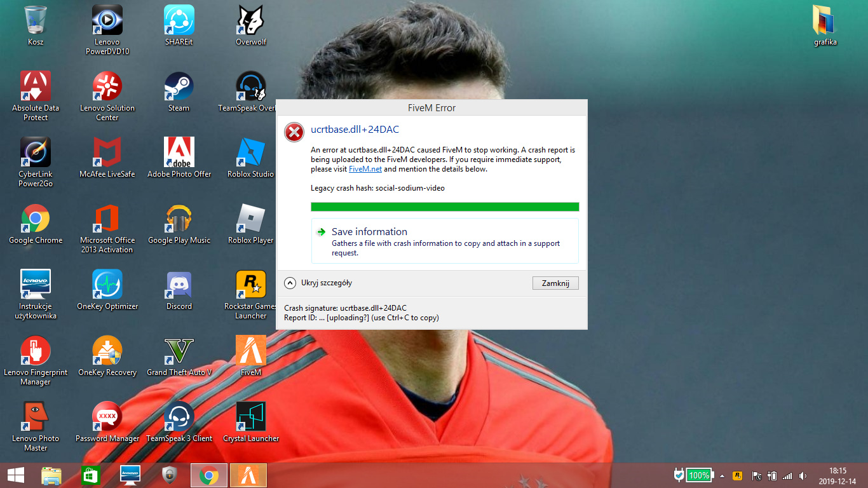Select the McAfee LiveSafe shortcut
Viewport: 868px width, 488px height.
107,158
